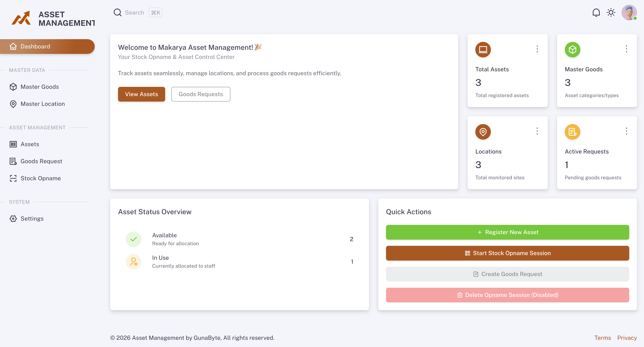Open the Terms link in footer
This screenshot has width=644, height=347.
click(x=602, y=338)
